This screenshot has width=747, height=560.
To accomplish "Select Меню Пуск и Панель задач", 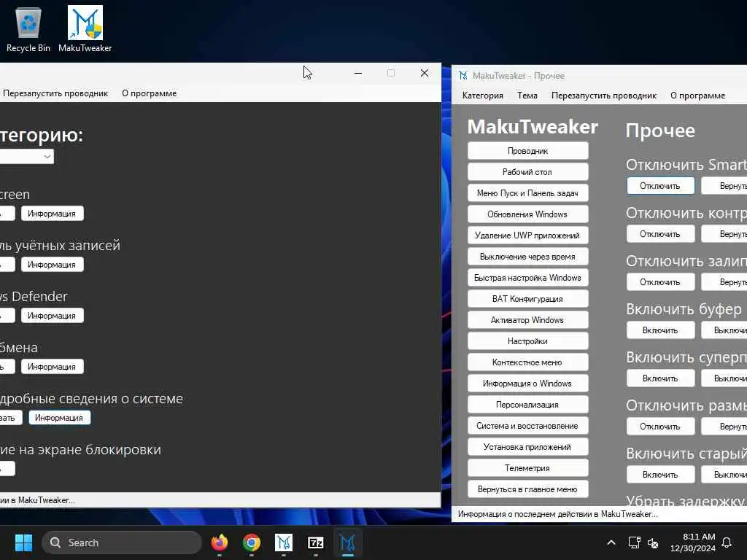I will (528, 192).
